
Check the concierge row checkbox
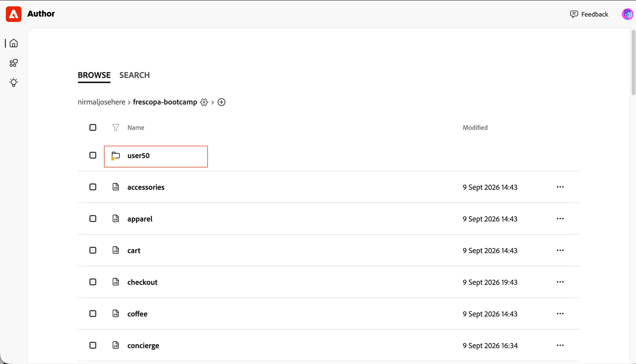point(93,345)
